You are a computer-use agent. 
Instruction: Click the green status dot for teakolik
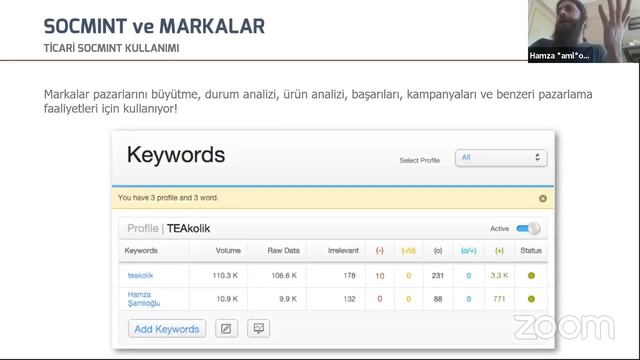pos(531,276)
